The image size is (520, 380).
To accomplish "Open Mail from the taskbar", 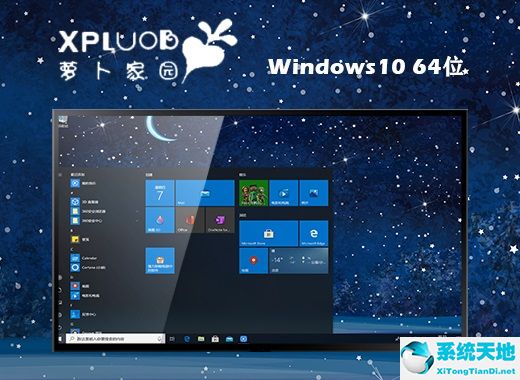I will click(229, 339).
